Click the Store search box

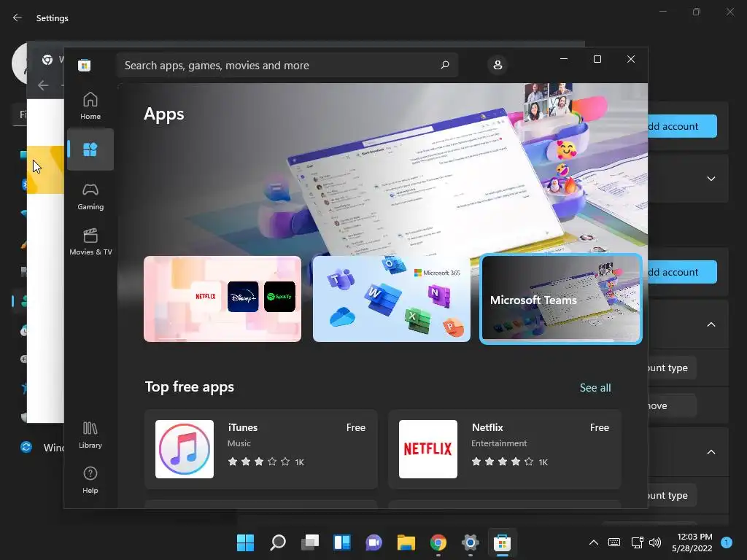287,65
